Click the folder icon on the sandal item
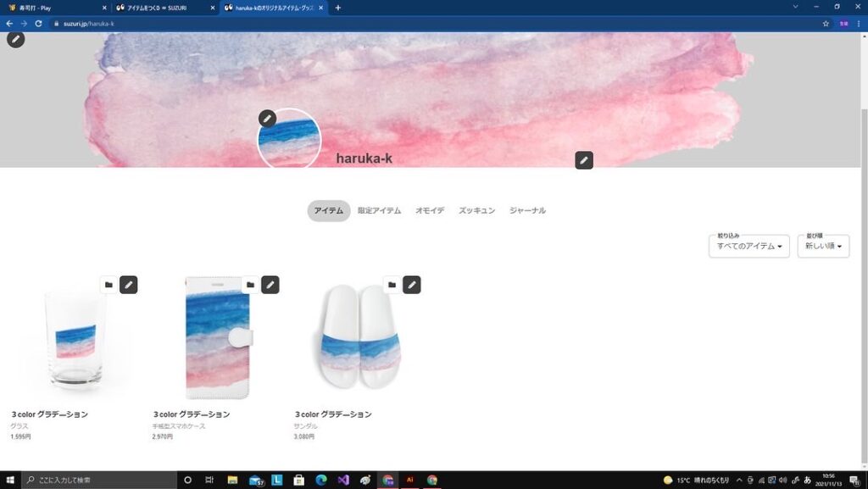 392,285
